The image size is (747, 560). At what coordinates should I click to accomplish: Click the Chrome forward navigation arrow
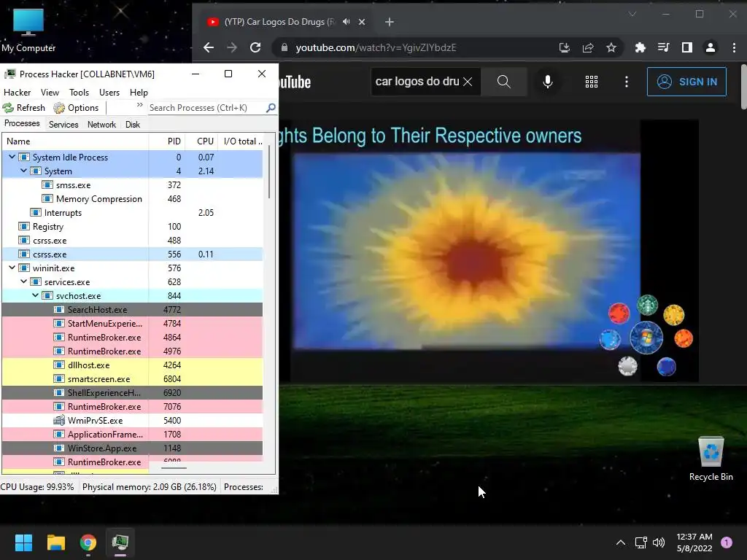point(232,47)
